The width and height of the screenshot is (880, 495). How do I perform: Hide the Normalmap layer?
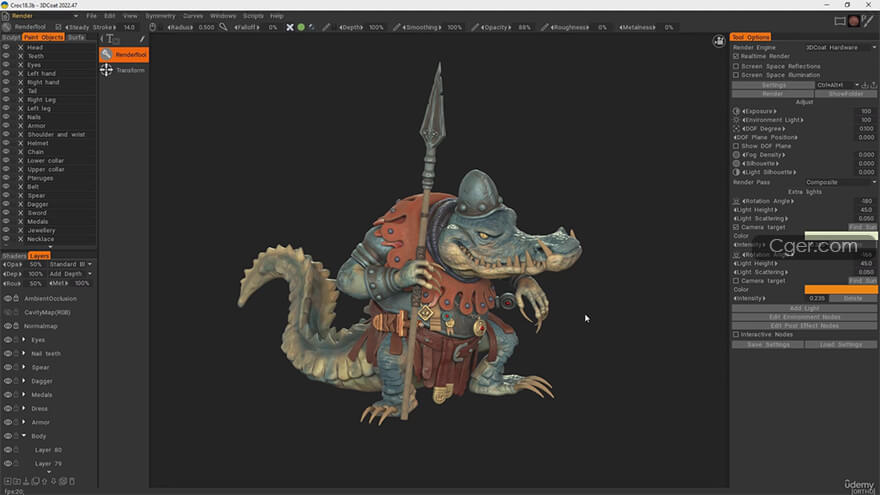point(7,326)
